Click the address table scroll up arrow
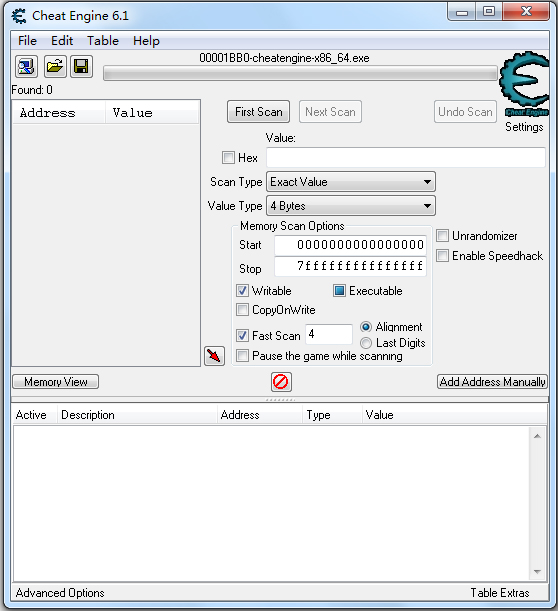The width and height of the screenshot is (558, 611). tap(537, 436)
